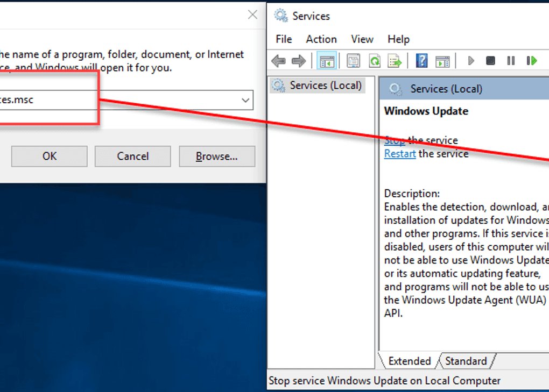Open the View menu in Services
Image resolution: width=549 pixels, height=392 pixels.
pos(362,39)
